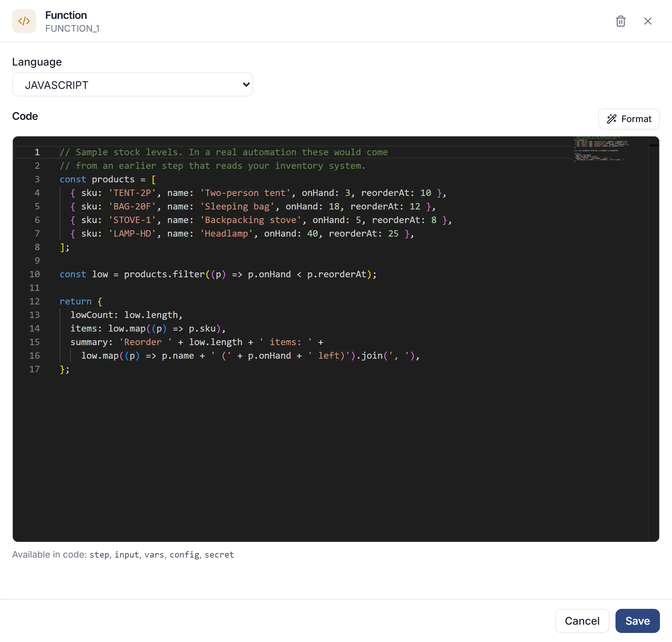Click line number 10 in gutter
This screenshot has width=672, height=642.
(x=34, y=274)
